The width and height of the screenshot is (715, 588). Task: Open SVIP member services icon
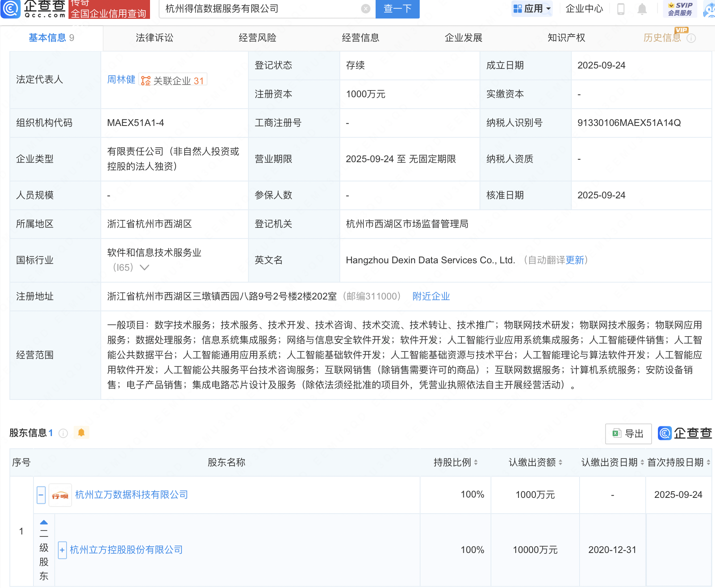(x=680, y=9)
